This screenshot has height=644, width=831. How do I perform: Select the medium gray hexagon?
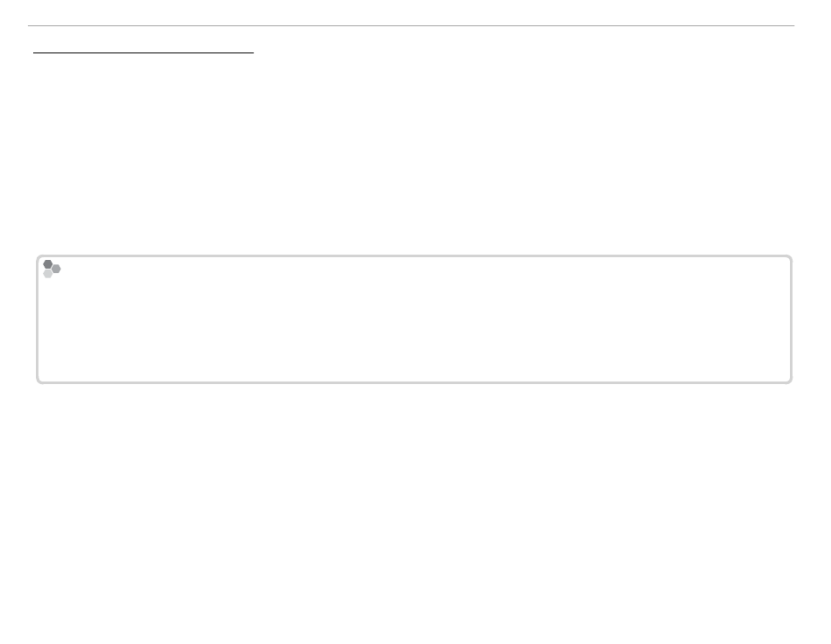click(56, 269)
